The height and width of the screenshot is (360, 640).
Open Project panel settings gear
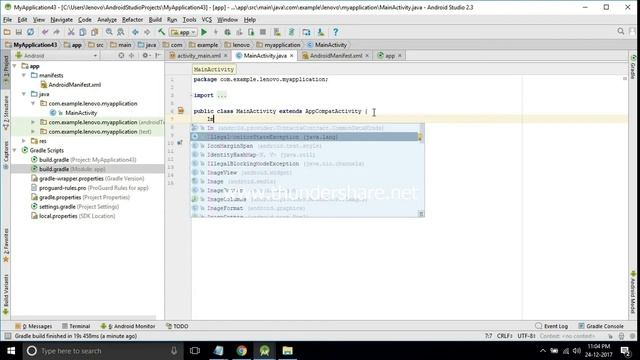pyautogui.click(x=145, y=56)
